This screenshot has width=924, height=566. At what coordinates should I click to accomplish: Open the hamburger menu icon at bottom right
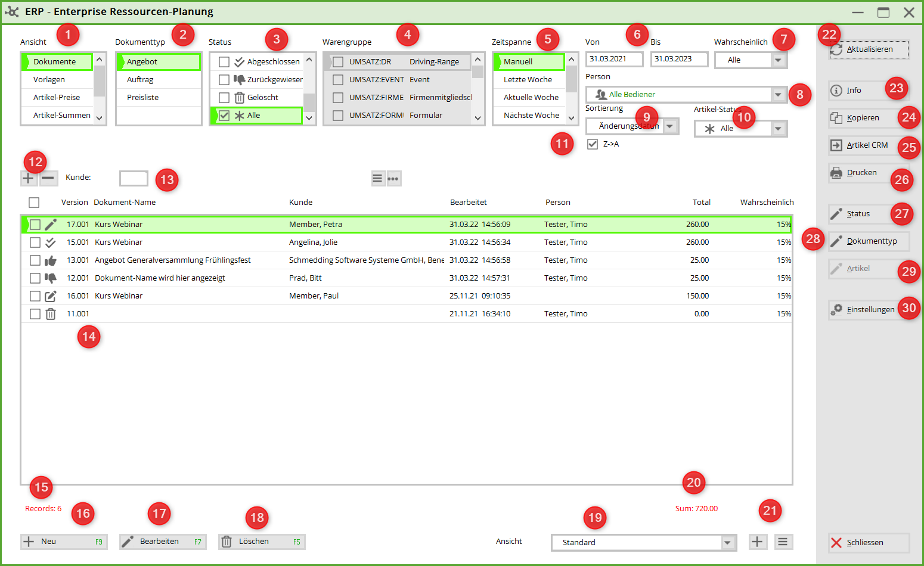pos(783,542)
